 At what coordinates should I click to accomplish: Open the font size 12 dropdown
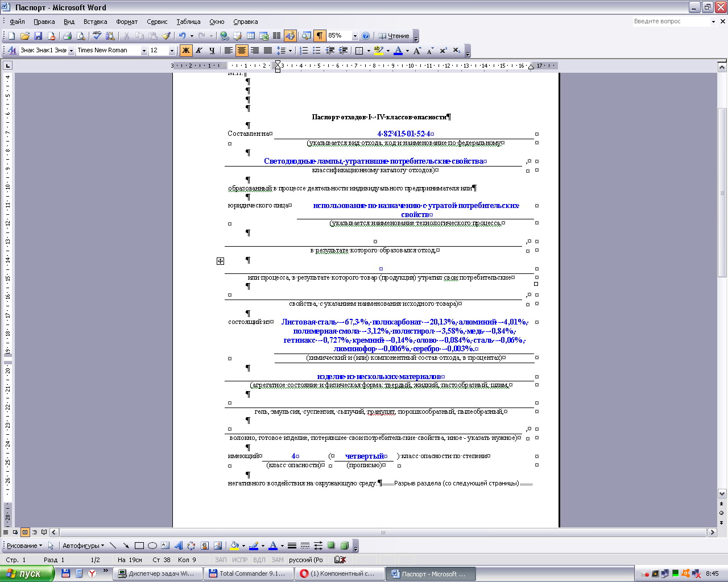pos(172,51)
